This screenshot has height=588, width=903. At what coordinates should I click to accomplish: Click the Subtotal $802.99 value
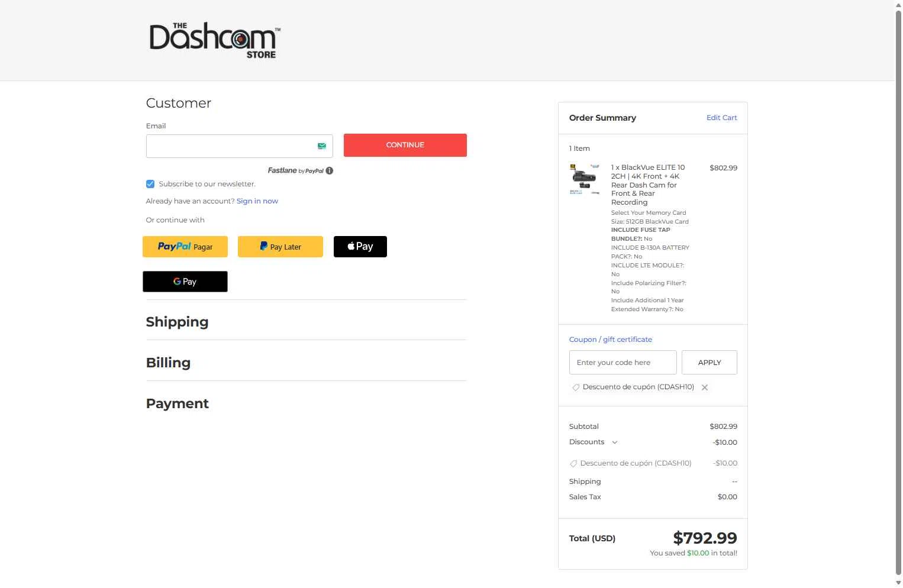724,427
